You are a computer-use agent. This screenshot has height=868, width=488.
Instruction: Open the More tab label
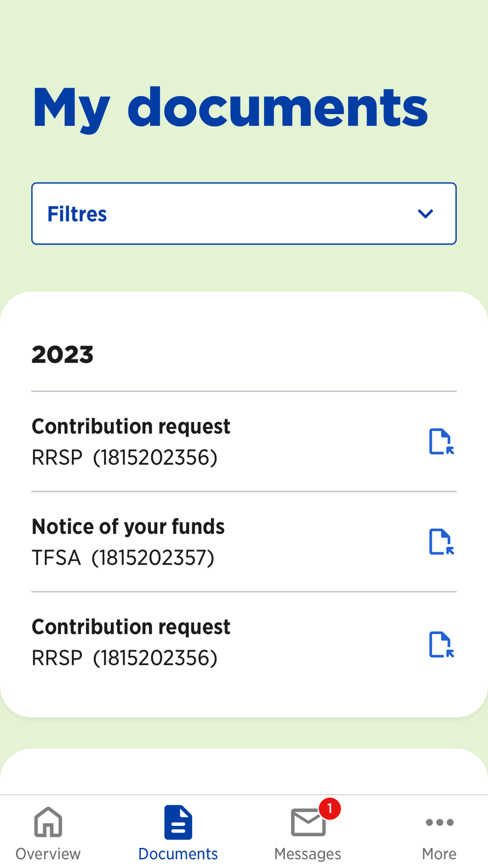[439, 853]
